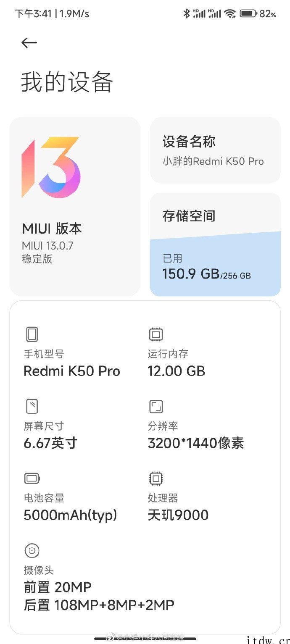Tap the 天玑9000 processor entry
This screenshot has width=290, height=644.
click(x=178, y=515)
